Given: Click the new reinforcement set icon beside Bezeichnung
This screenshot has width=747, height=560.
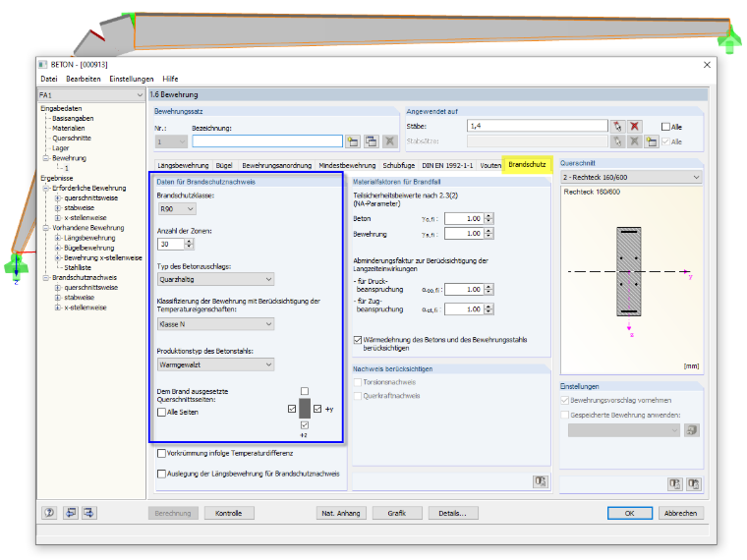Looking at the screenshot, I should (353, 141).
